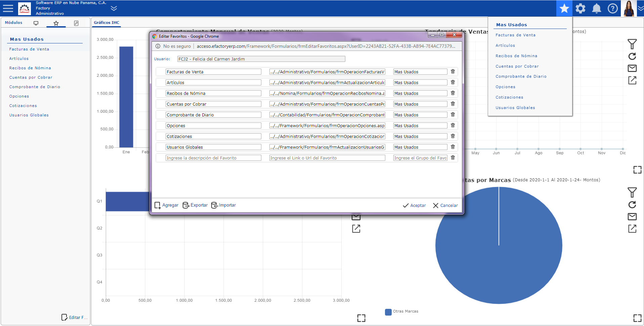This screenshot has height=326, width=644.
Task: Click the Exportar button
Action: (195, 205)
